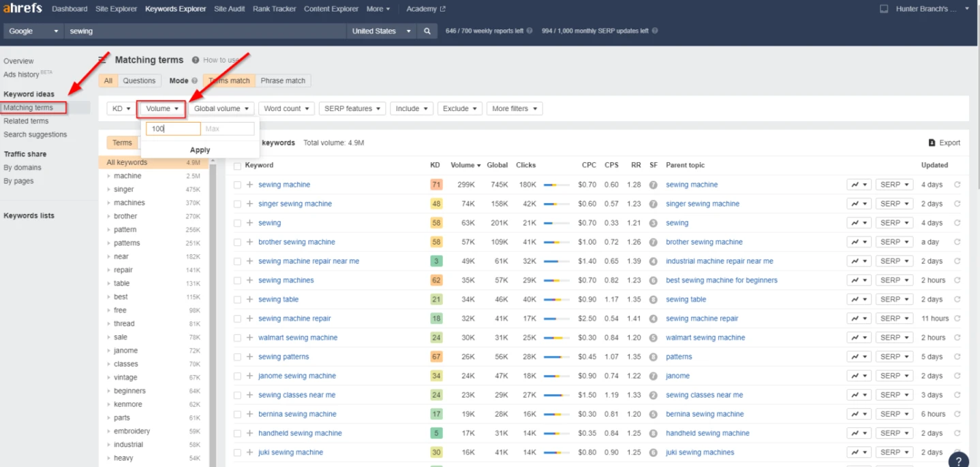Tick checkbox for 'sewing classes near me' row
The height and width of the screenshot is (467, 980).
[237, 395]
